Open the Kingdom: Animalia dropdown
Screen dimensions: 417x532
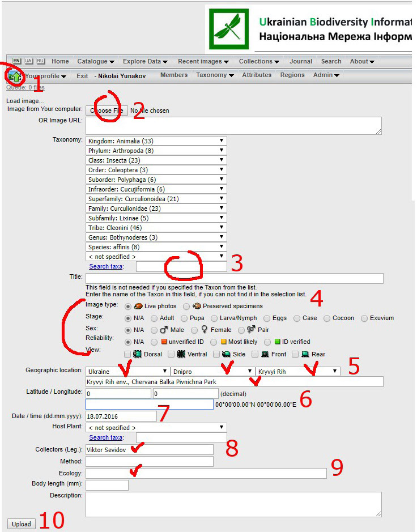pos(156,141)
